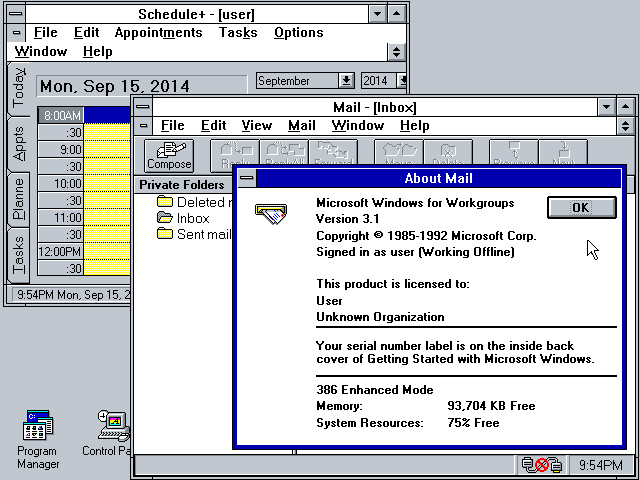640x480 pixels.
Task: Open the Edit menu in Mail
Action: coord(213,126)
